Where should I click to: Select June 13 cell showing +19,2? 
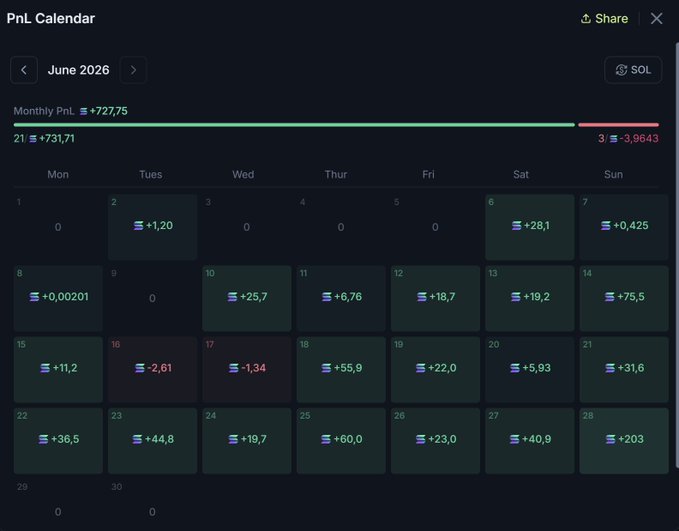point(530,298)
